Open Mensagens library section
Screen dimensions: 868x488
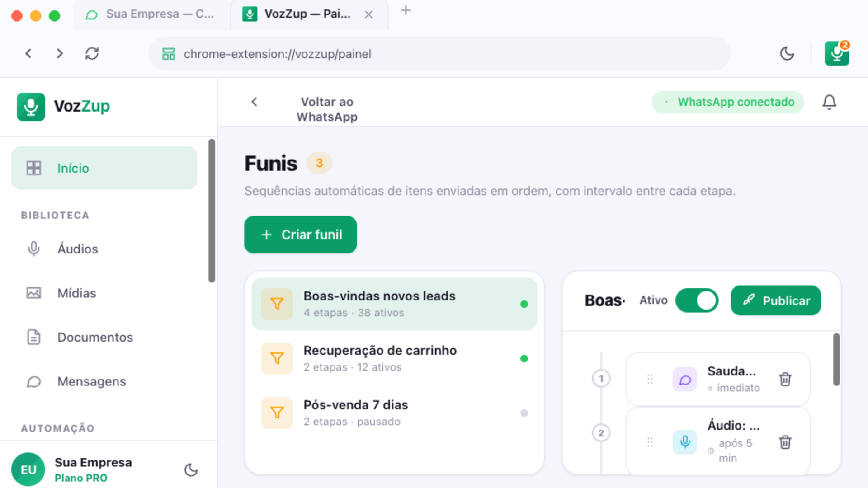click(x=104, y=382)
